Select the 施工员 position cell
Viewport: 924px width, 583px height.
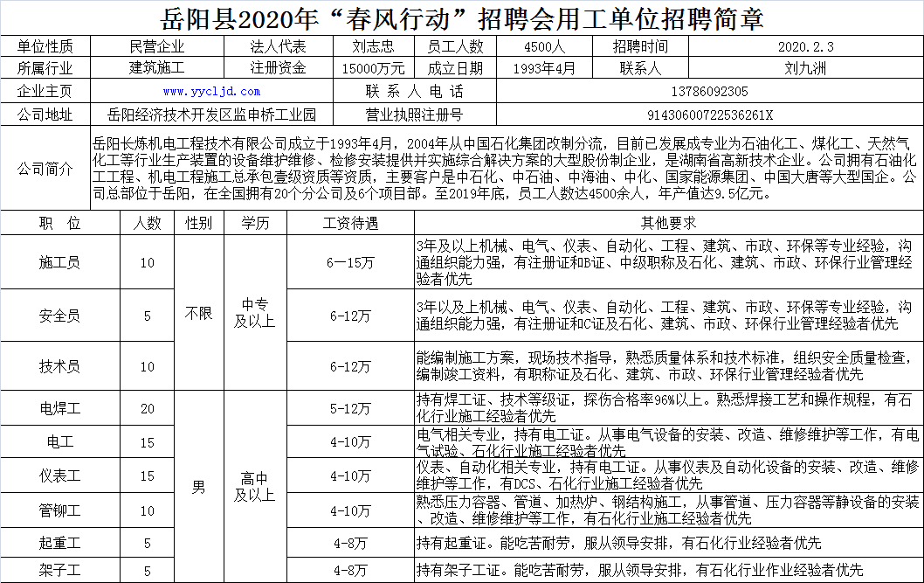(60, 262)
